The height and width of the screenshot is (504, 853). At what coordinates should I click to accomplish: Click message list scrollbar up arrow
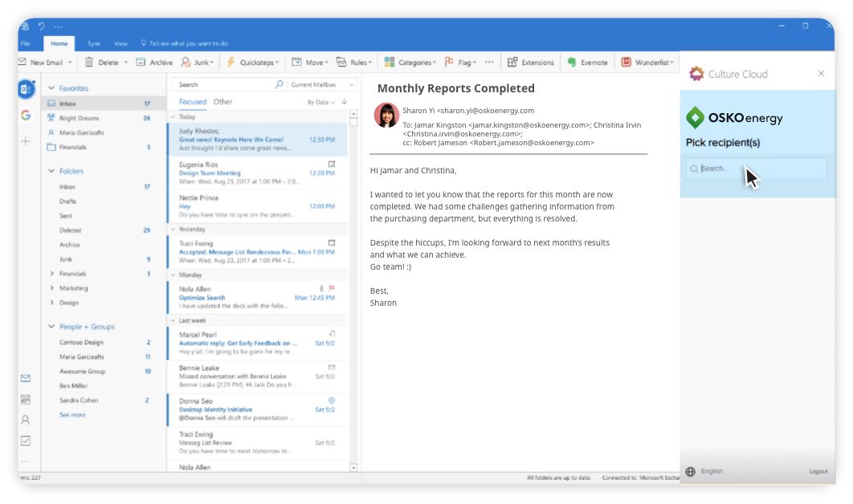tap(353, 114)
